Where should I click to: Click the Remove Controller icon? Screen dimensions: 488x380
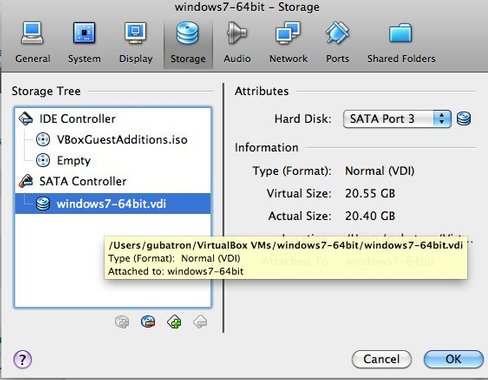tap(148, 322)
